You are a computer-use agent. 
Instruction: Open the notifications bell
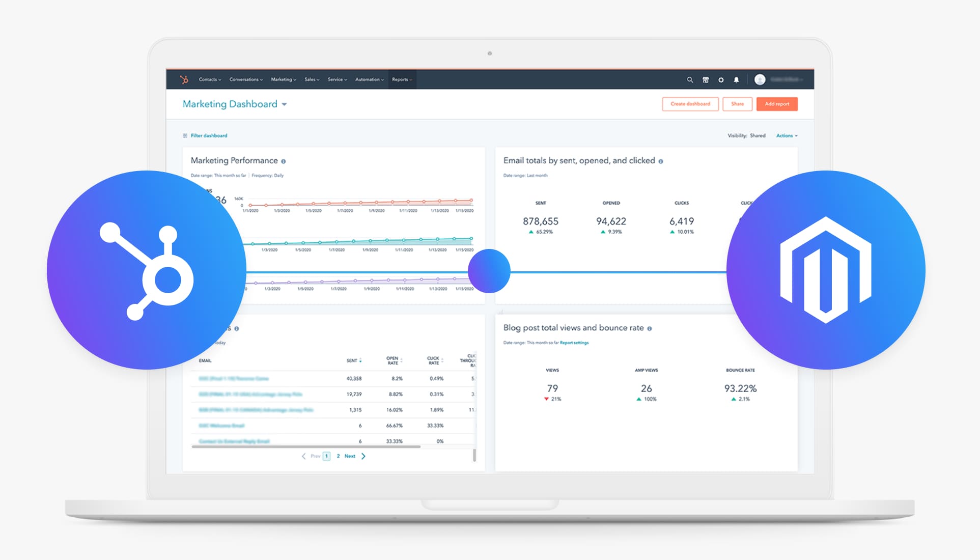[x=736, y=80]
